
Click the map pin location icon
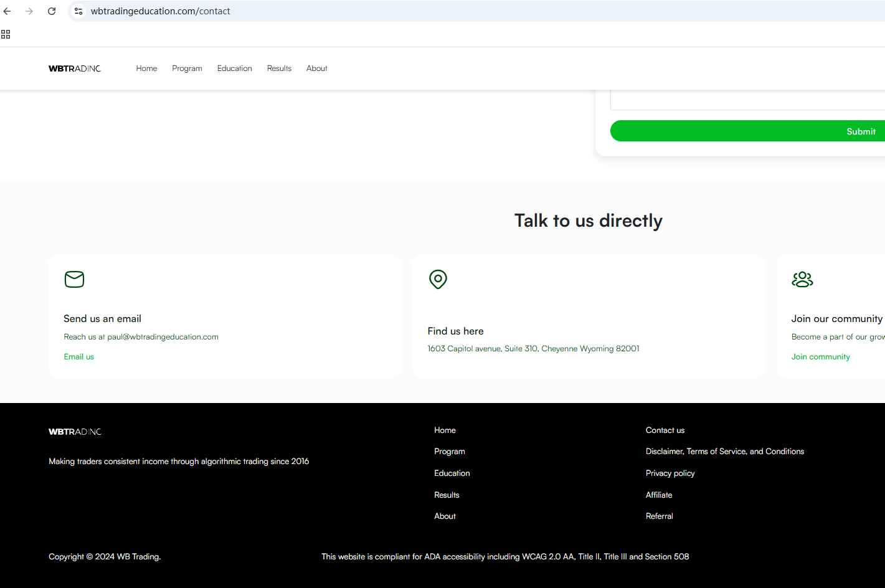[x=438, y=279]
